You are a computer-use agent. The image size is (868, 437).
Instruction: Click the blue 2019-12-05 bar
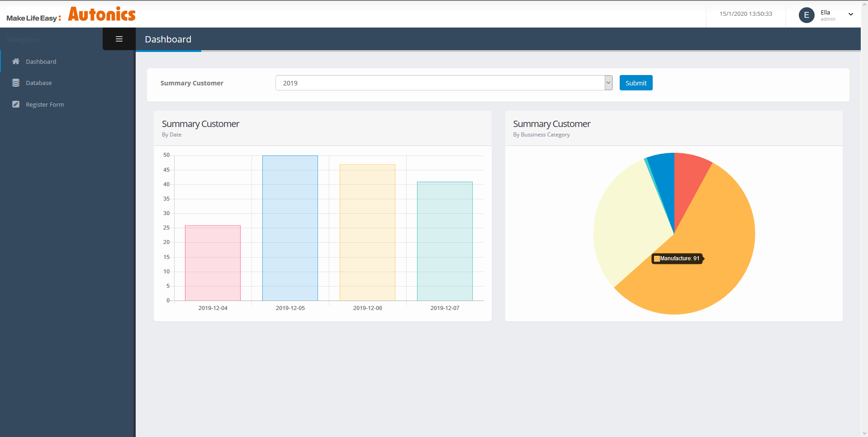click(290, 228)
